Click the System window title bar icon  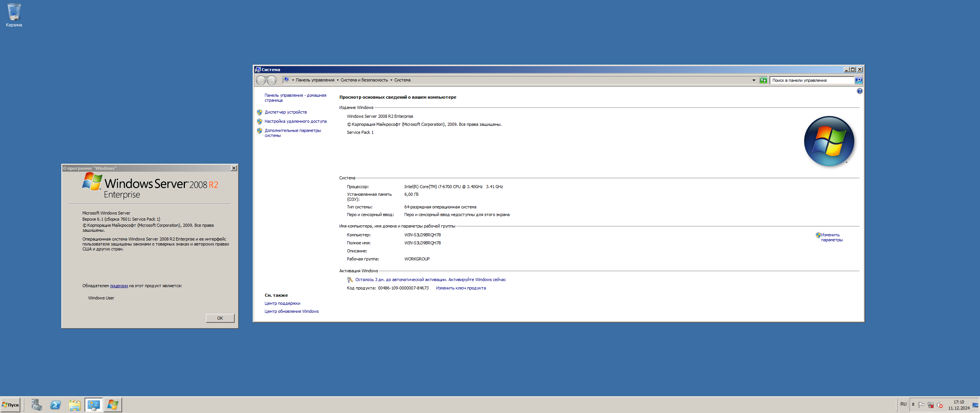pyautogui.click(x=258, y=70)
